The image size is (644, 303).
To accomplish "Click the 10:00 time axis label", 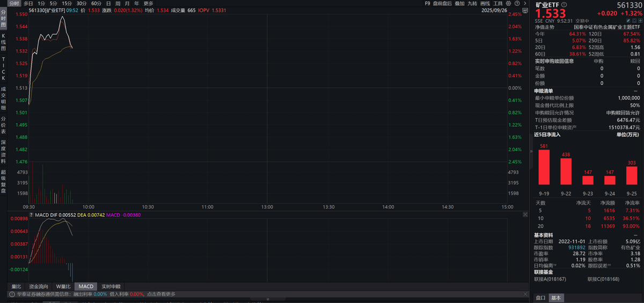I will click(x=89, y=206).
